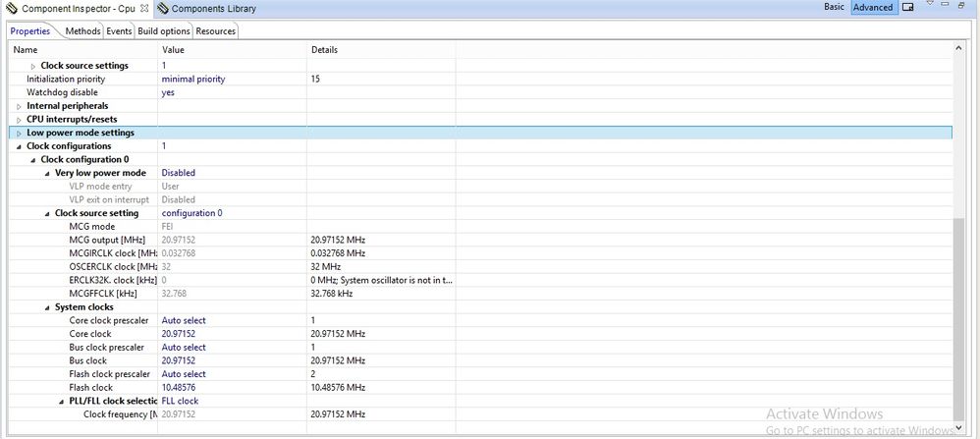
Task: Minimize the Component Inspector view
Action: [946, 4]
